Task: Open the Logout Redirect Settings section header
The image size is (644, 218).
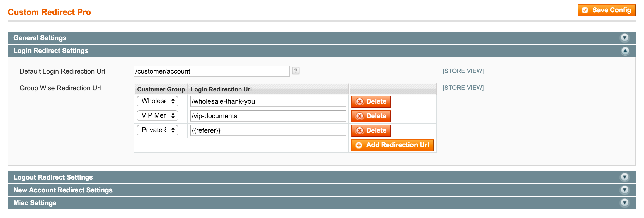Action: click(x=322, y=177)
